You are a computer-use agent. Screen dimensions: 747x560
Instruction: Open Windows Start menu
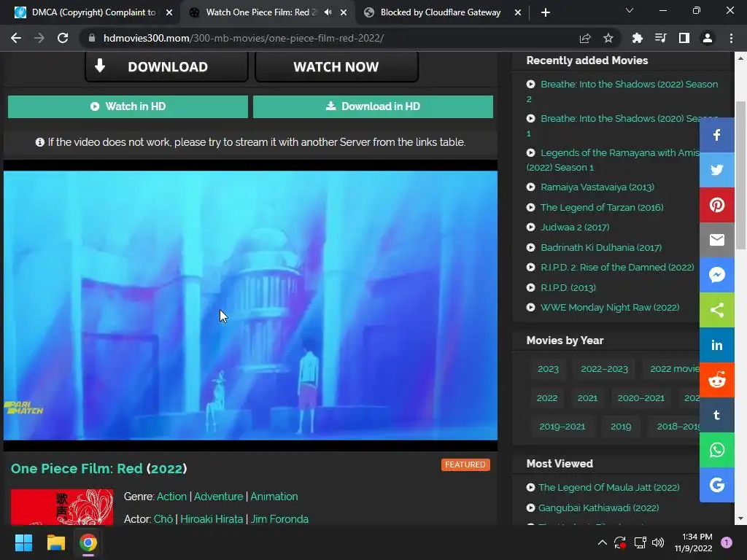pyautogui.click(x=23, y=542)
